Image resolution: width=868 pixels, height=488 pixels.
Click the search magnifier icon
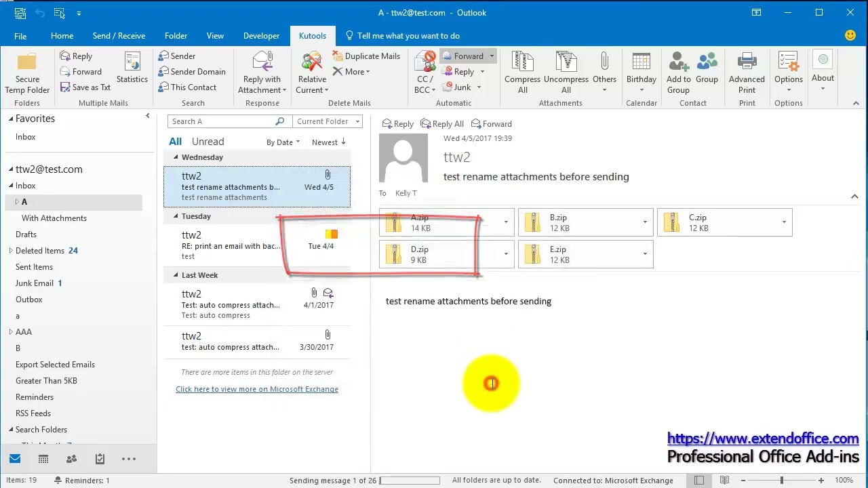click(x=279, y=121)
